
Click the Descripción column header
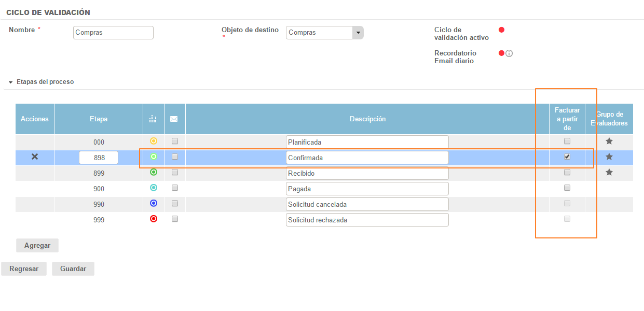[367, 119]
